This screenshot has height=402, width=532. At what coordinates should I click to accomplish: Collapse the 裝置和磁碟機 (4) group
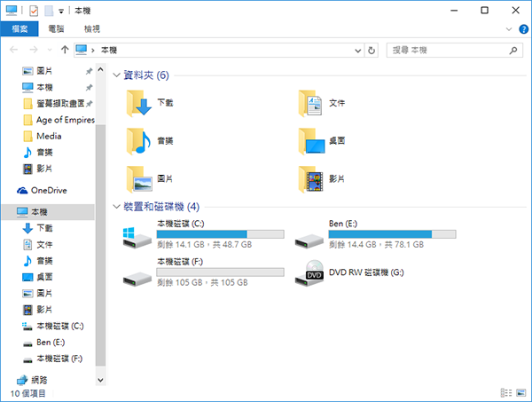point(116,207)
